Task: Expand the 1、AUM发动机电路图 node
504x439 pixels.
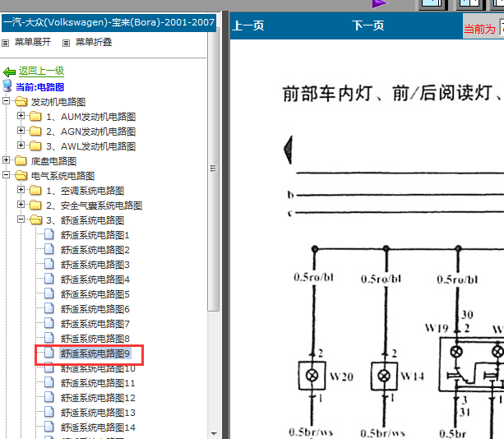Action: pyautogui.click(x=21, y=115)
